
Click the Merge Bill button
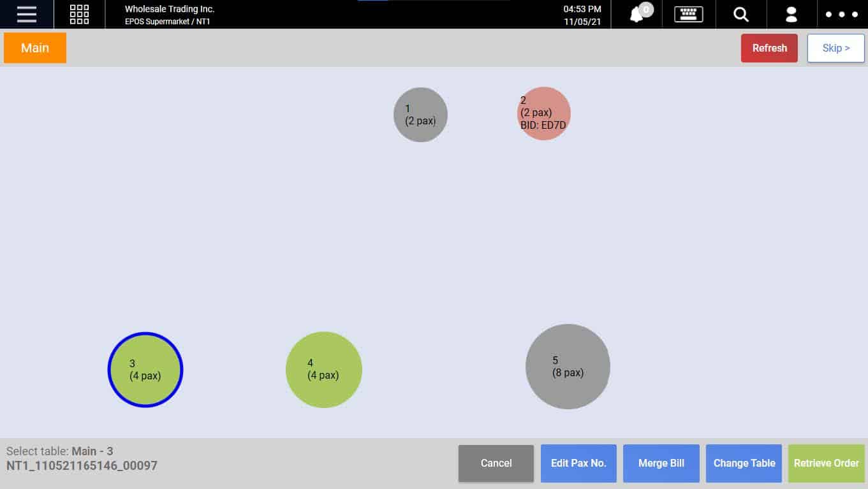coord(661,463)
